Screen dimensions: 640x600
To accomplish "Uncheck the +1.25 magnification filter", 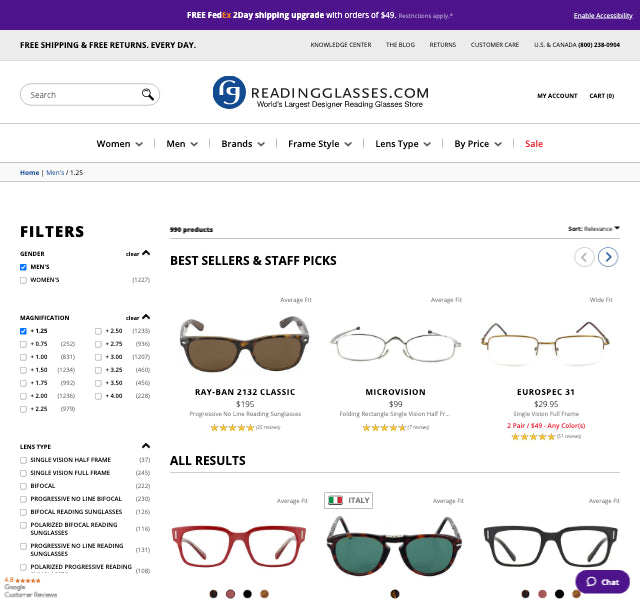I will [x=23, y=331].
